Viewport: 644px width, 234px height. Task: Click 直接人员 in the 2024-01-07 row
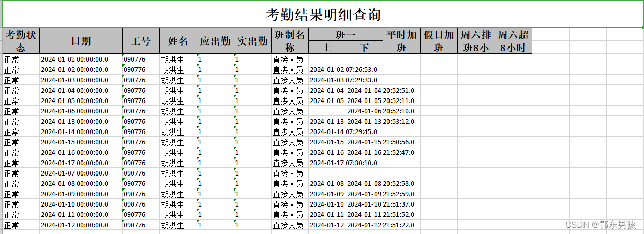coord(290,173)
